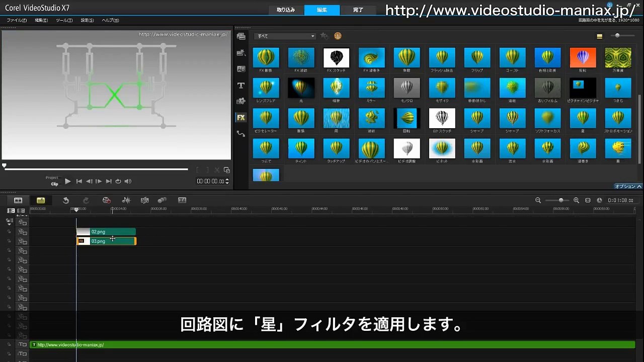Play the preview
The image size is (644, 362).
[68, 182]
